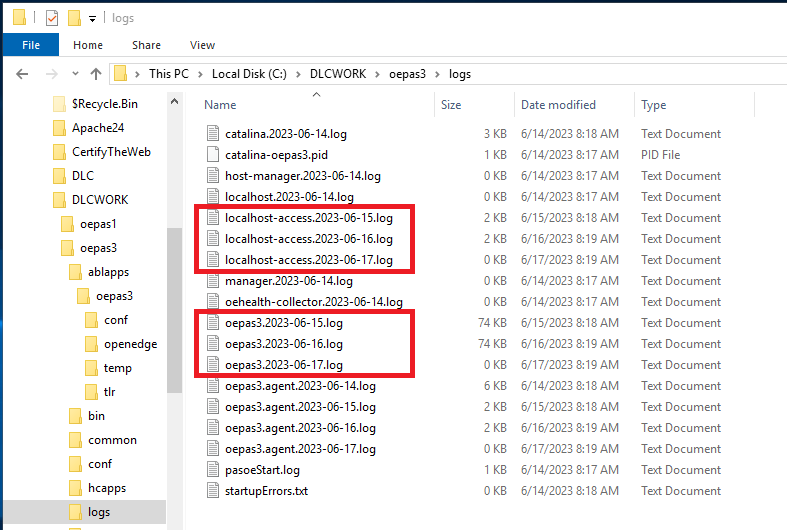Expand the chevron after 'DLCWORK' in address bar
The width and height of the screenshot is (787, 530).
377,74
